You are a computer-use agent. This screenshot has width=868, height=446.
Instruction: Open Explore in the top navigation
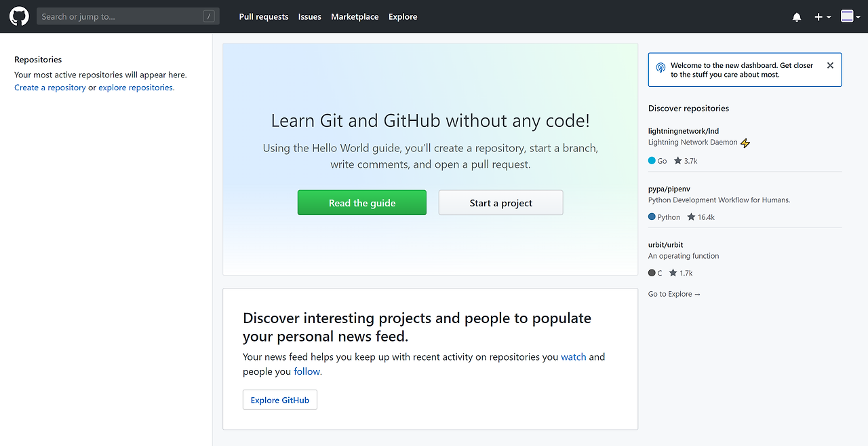pyautogui.click(x=403, y=17)
